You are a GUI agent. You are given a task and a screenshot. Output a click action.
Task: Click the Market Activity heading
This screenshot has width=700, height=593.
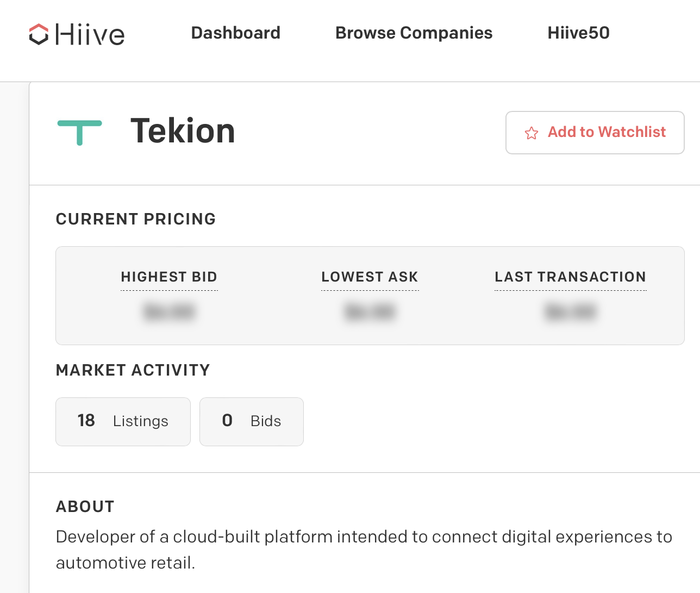pyautogui.click(x=133, y=370)
